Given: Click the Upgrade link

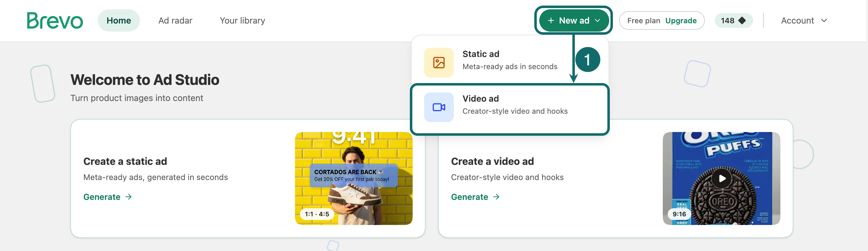Looking at the screenshot, I should [681, 20].
